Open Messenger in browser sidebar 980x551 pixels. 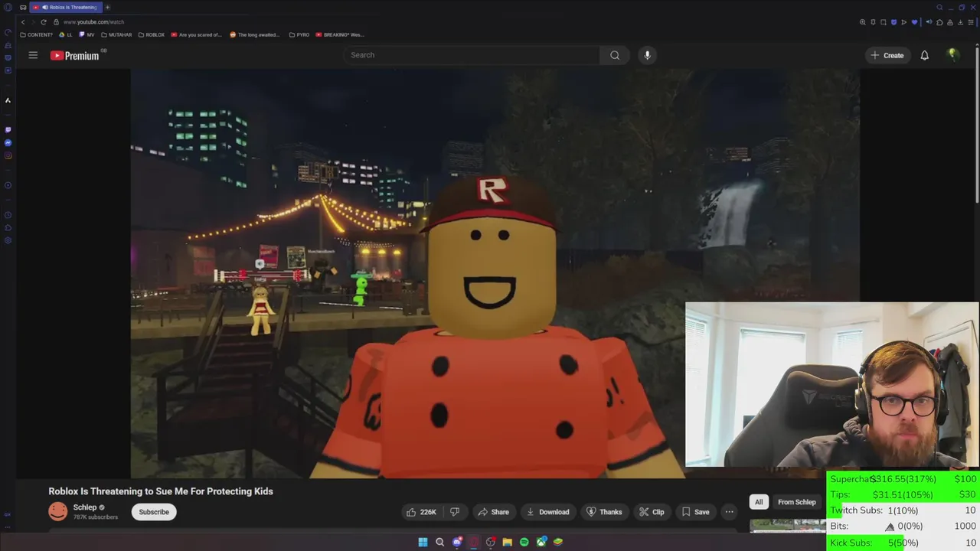pyautogui.click(x=8, y=143)
